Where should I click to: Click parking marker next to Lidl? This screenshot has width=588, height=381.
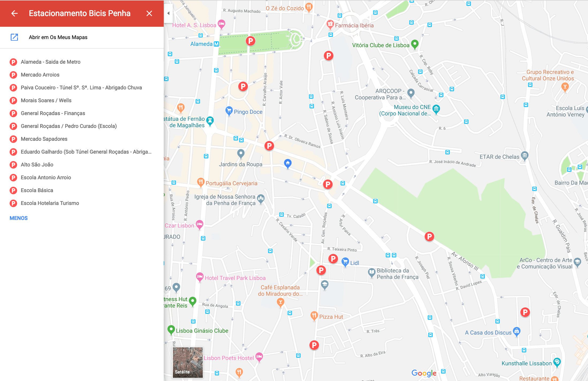[333, 259]
